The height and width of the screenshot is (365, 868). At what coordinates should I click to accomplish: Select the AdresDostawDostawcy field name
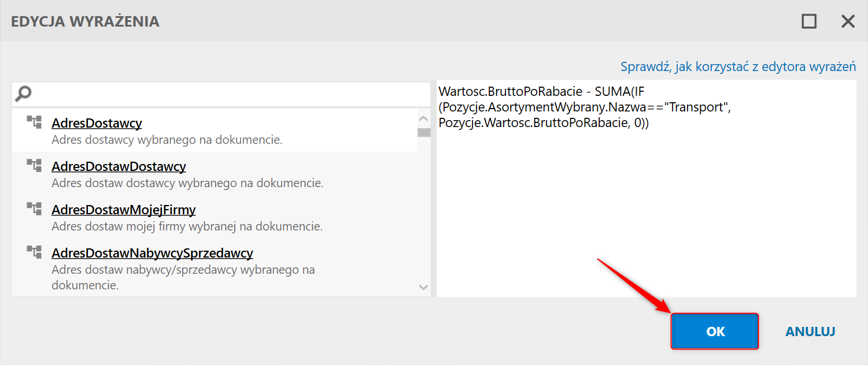point(119,166)
